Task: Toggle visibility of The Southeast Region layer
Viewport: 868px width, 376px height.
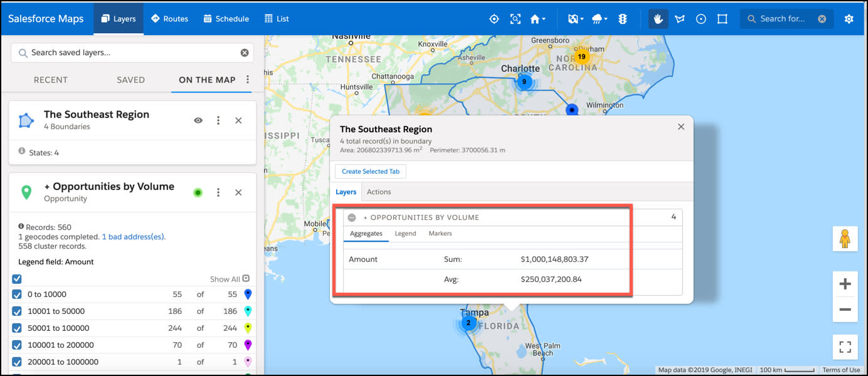Action: (198, 120)
